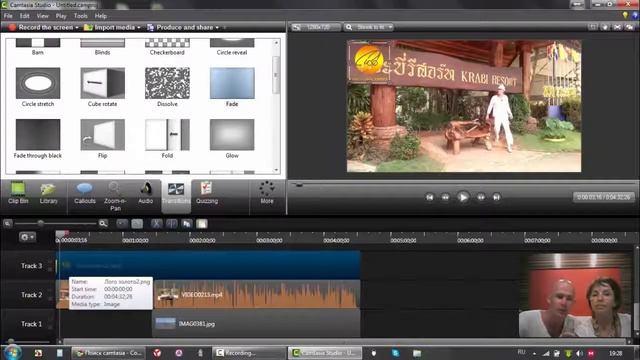Switch preview to full screen mode
The width and height of the screenshot is (640, 360).
pos(617,27)
